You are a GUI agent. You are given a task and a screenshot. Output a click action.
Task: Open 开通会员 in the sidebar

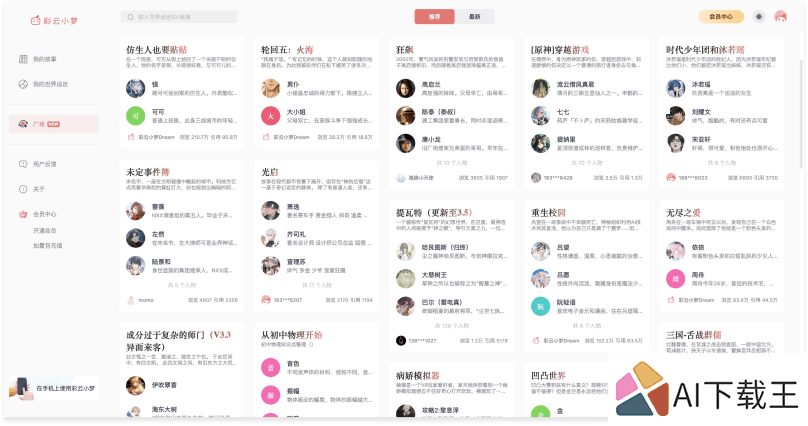pyautogui.click(x=45, y=230)
